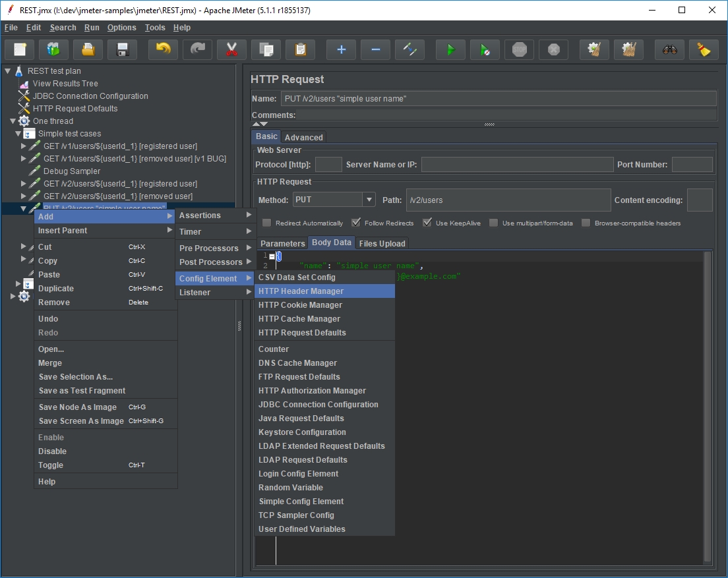
Task: Click the Cut scissors icon
Action: pos(231,49)
